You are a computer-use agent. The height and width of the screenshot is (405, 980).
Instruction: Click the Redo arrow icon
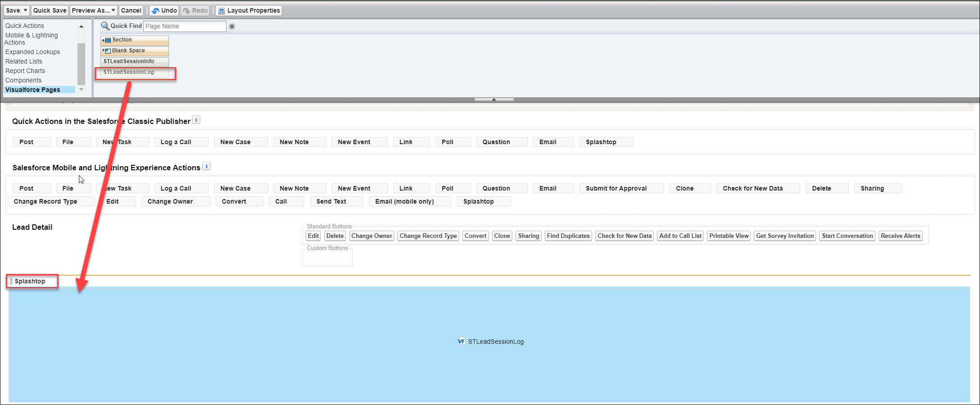pyautogui.click(x=187, y=11)
